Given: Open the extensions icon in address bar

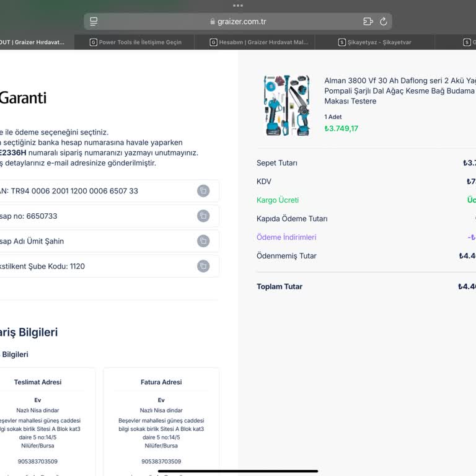Looking at the screenshot, I should tap(368, 22).
